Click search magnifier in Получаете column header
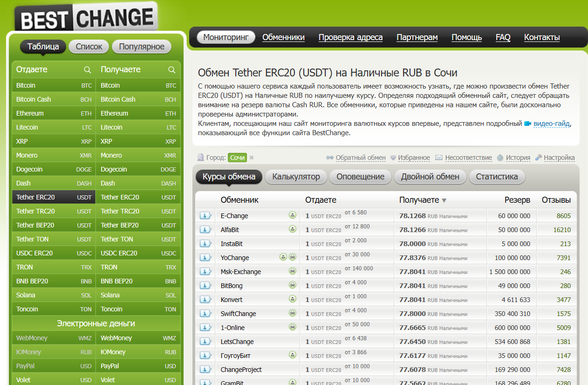Image resolution: width=588 pixels, height=385 pixels. (172, 69)
